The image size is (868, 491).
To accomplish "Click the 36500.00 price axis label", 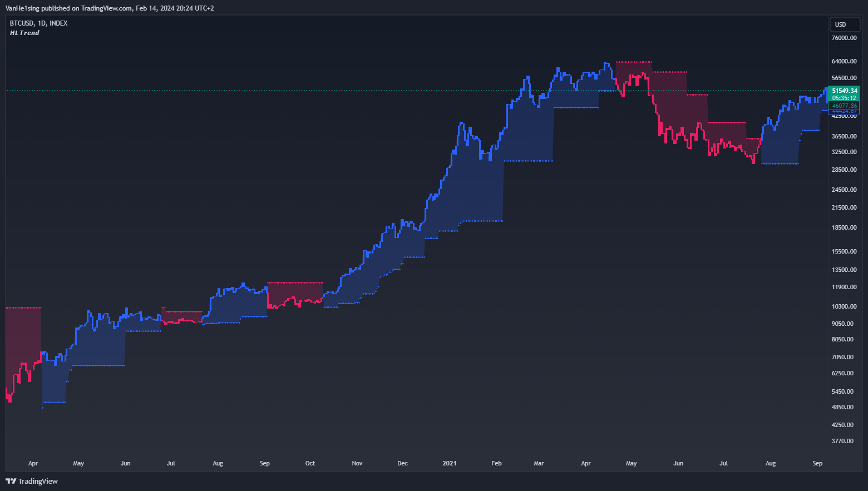I will (x=844, y=136).
